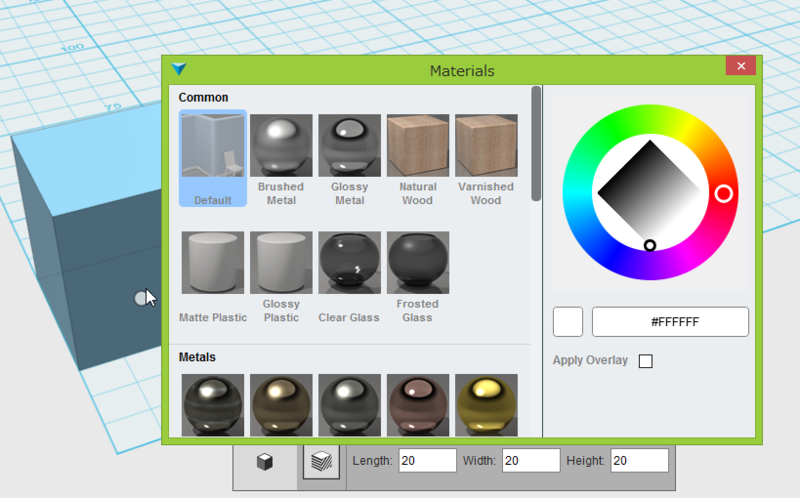Click the hue ring selector handle
The image size is (800, 498).
click(723, 194)
